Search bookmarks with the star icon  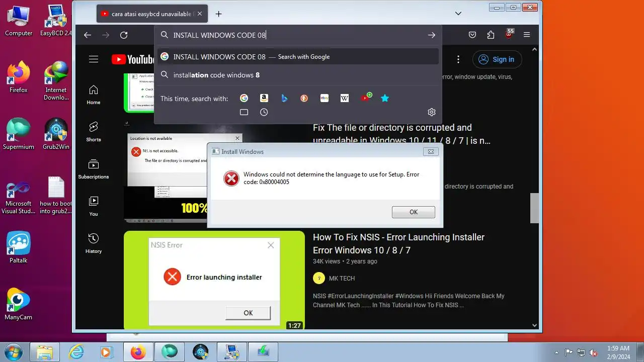[385, 98]
